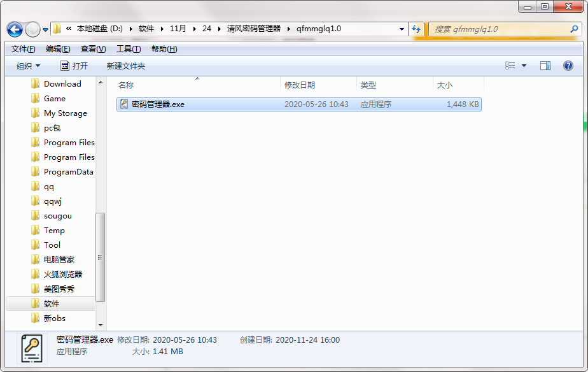588x372 pixels.
Task: Navigate to 软件 in address breadcrumb
Action: click(146, 29)
